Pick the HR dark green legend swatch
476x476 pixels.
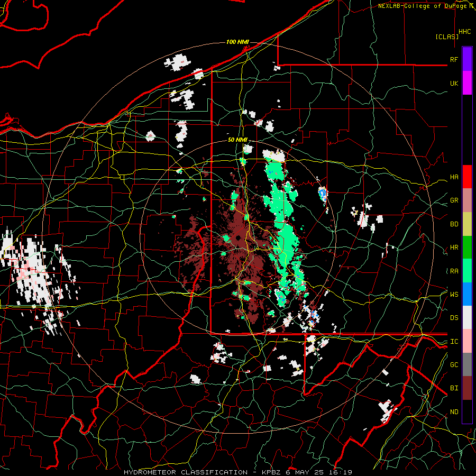[x=467, y=248]
